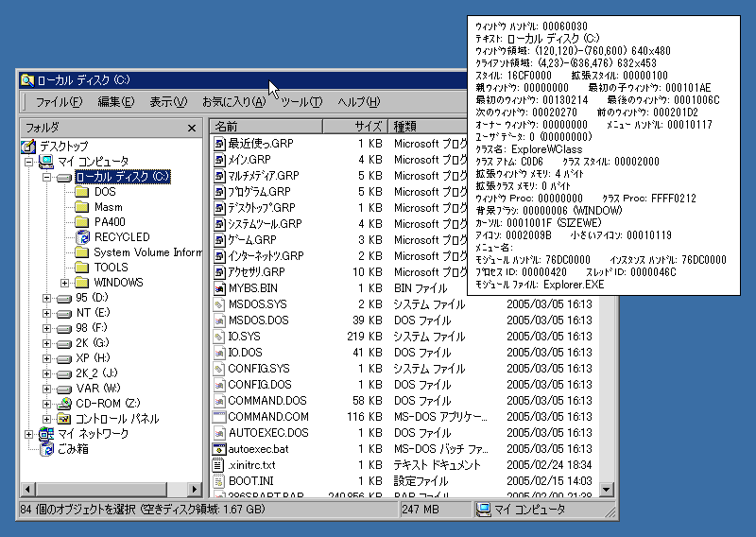This screenshot has width=756, height=537.
Task: Sort files by the 種類 column header
Action: click(x=427, y=127)
